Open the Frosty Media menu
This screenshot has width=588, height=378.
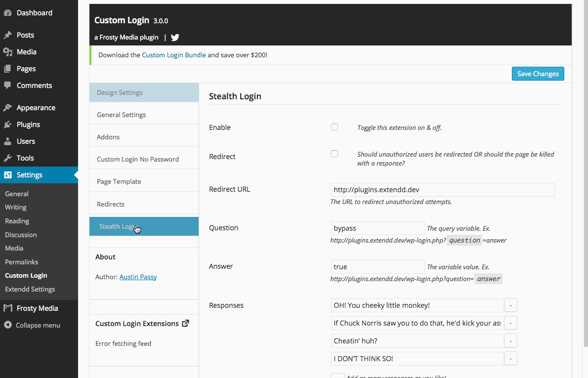pos(39,308)
